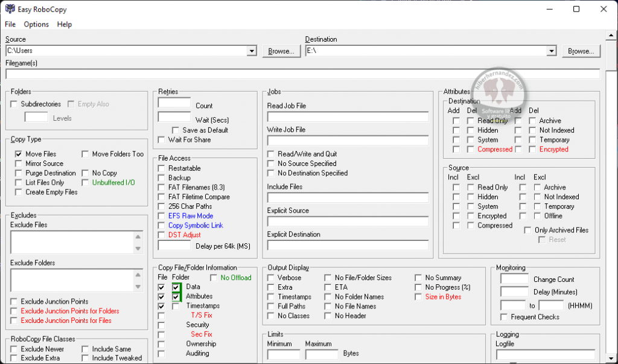Enable the Exclude Newer checkbox

point(14,349)
